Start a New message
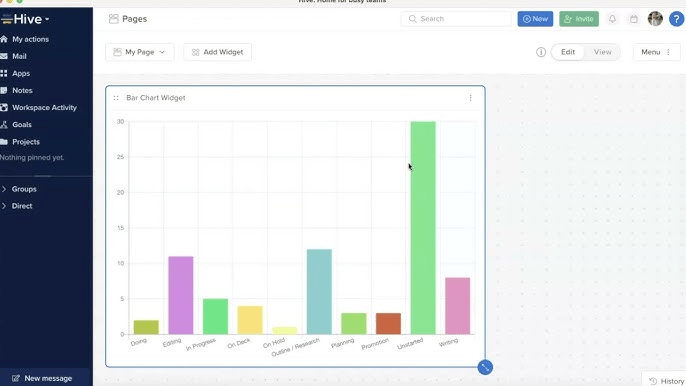 [42, 378]
